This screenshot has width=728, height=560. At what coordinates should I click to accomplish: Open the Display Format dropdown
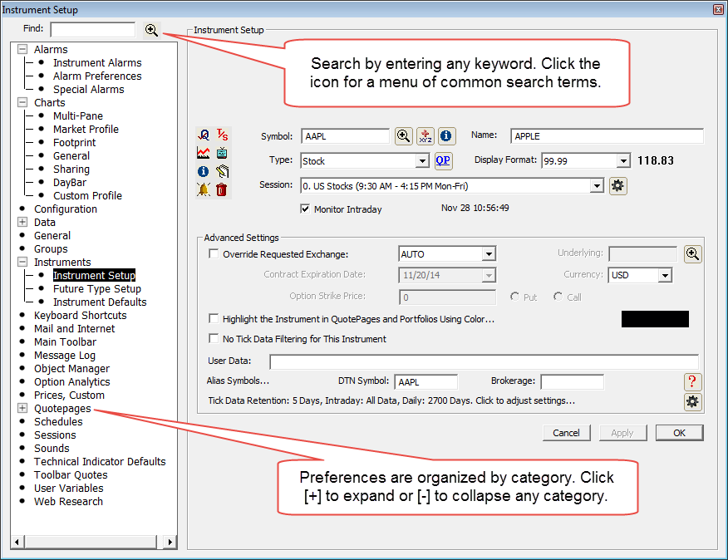[x=623, y=161]
